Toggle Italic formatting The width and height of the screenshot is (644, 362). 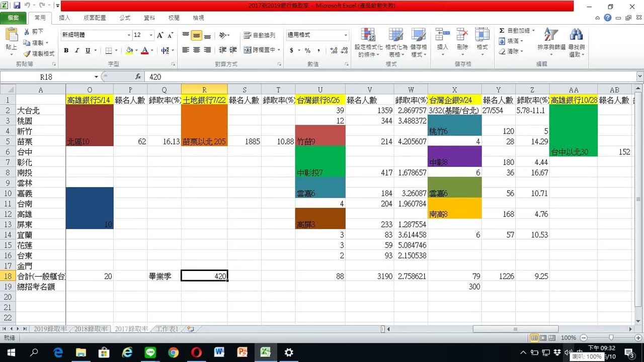pos(77,50)
